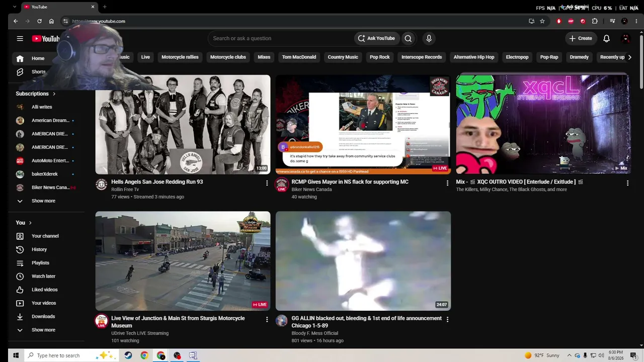Click the search magnifier button on YouTube
Screen dimensions: 644x362
408,38
